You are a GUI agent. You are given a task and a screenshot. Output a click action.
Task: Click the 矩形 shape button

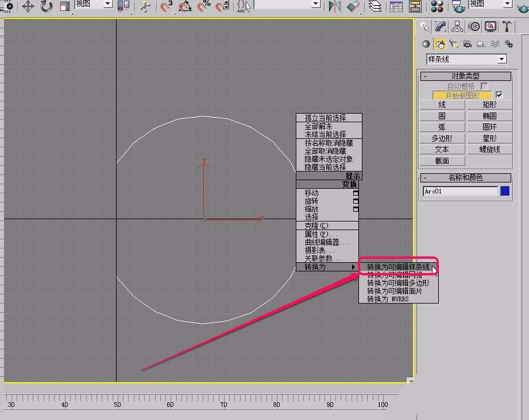point(489,105)
